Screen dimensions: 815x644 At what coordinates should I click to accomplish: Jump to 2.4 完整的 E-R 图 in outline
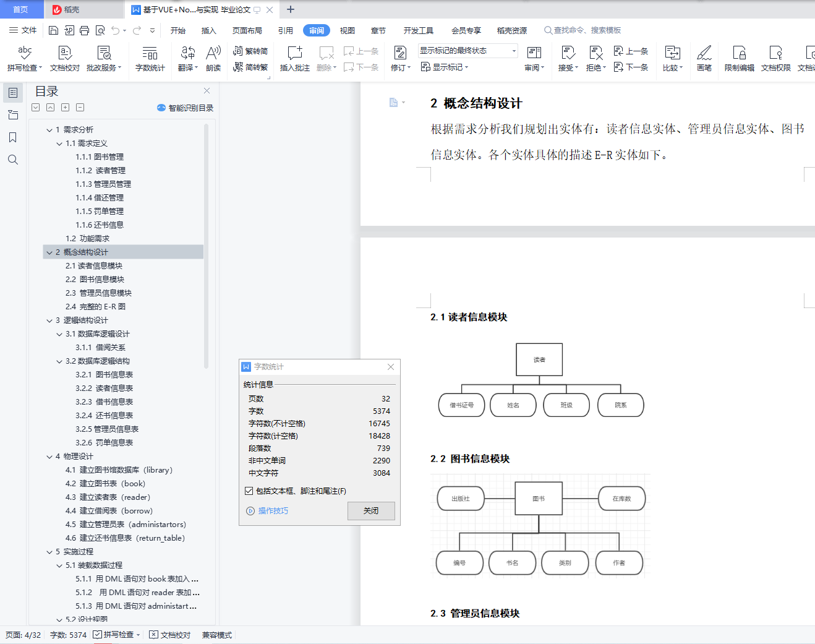(x=96, y=307)
